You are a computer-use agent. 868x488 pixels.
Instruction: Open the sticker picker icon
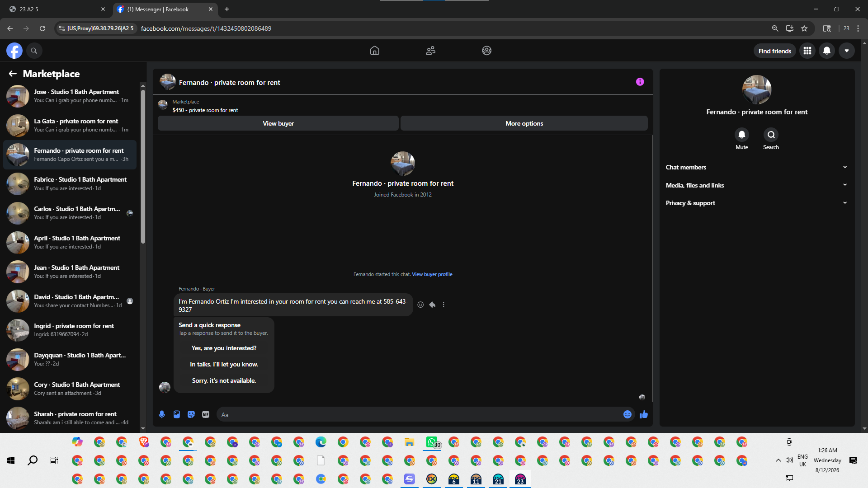[191, 414]
